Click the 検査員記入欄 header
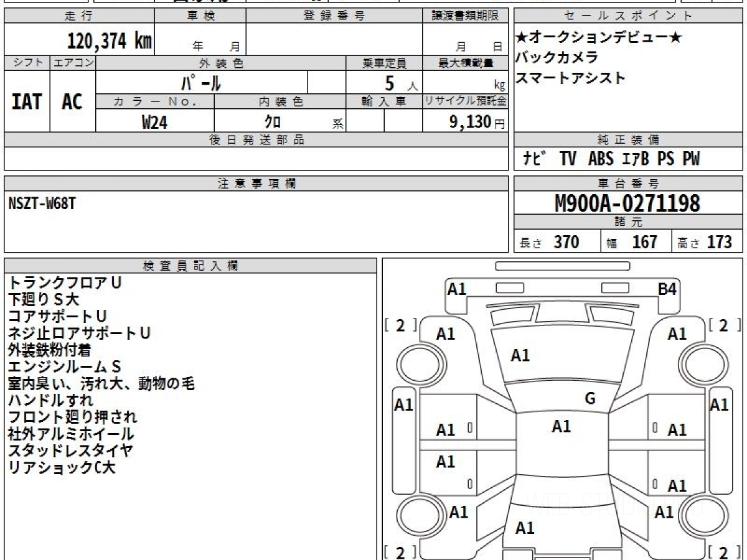The height and width of the screenshot is (560, 747). tap(190, 266)
